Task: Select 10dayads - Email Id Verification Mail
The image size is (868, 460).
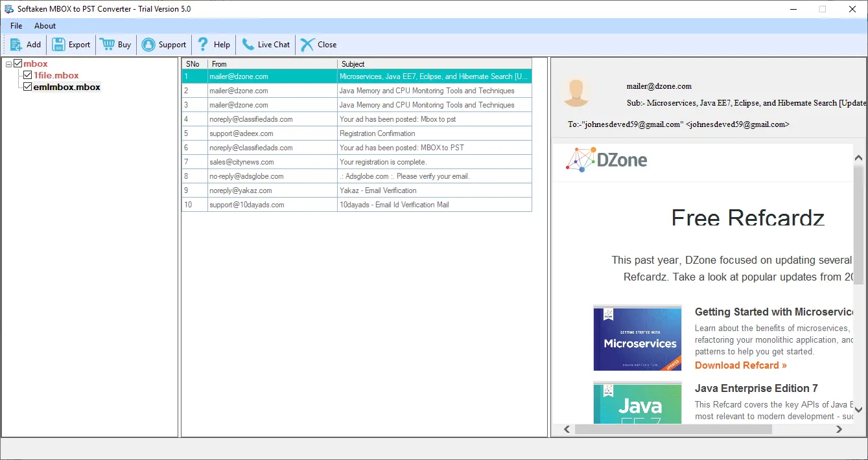Action: tap(357, 205)
